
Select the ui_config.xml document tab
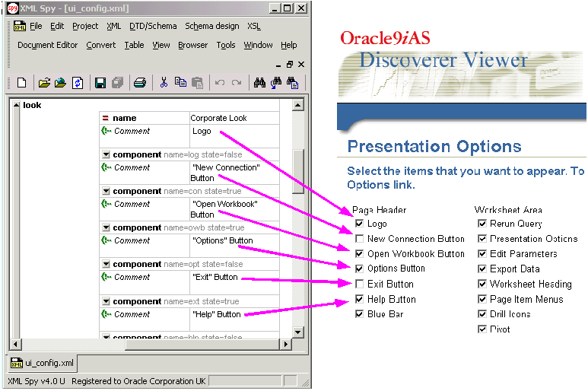(x=43, y=363)
